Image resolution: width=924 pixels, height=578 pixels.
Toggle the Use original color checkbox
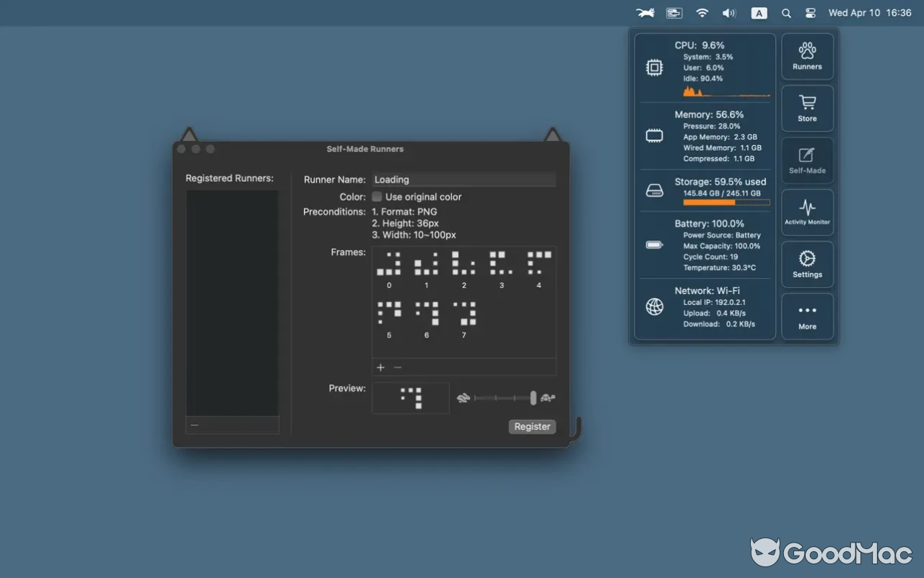377,197
